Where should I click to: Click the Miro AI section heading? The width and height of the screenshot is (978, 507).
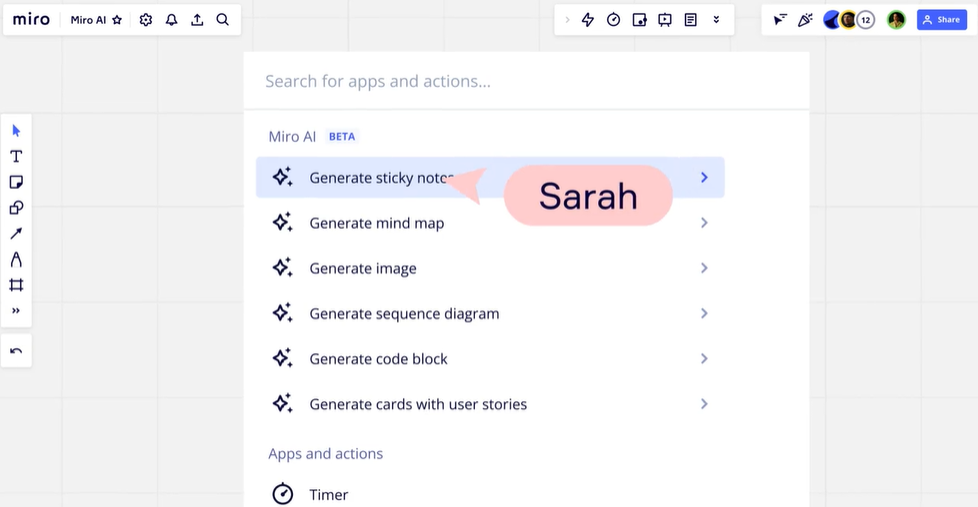(292, 137)
